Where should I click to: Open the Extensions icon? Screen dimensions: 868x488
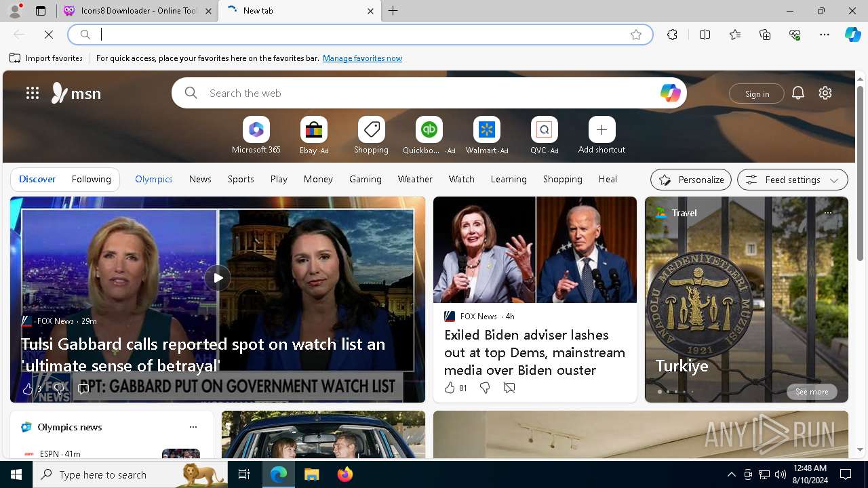click(x=672, y=35)
